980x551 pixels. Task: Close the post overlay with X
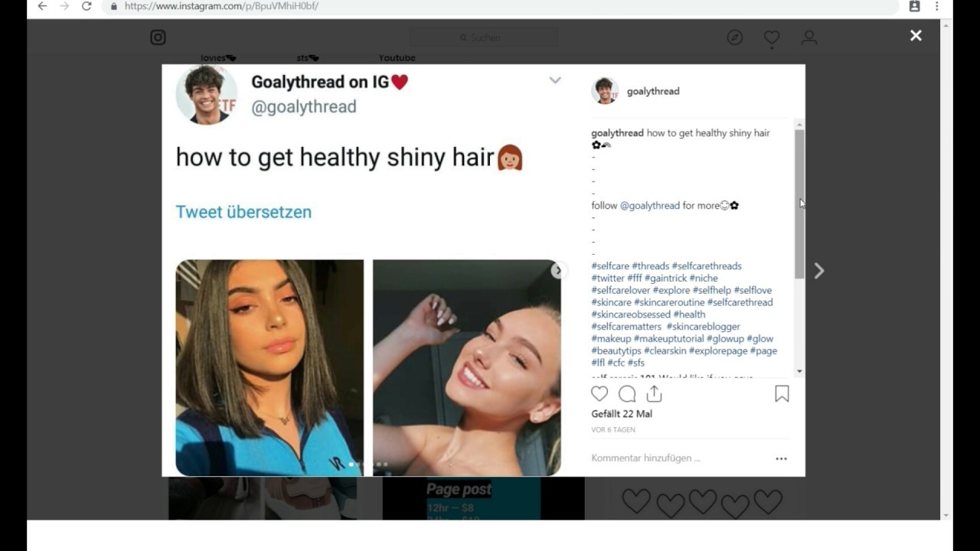[x=916, y=35]
